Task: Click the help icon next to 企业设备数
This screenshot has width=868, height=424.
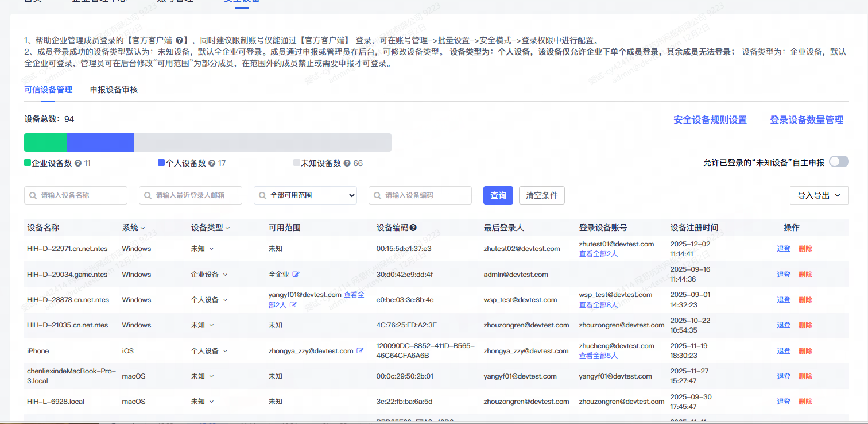Action: 78,163
